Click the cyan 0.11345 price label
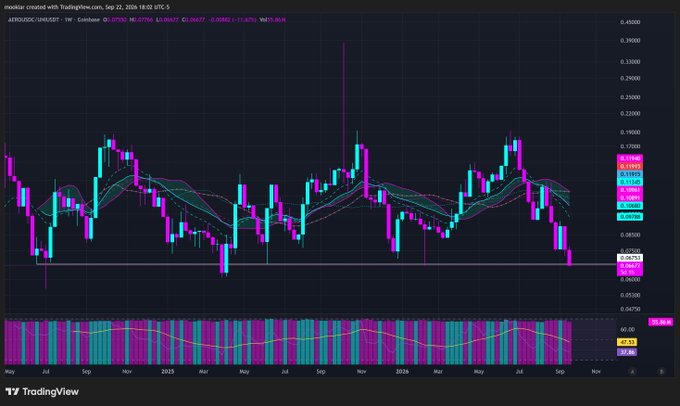 pyautogui.click(x=630, y=182)
